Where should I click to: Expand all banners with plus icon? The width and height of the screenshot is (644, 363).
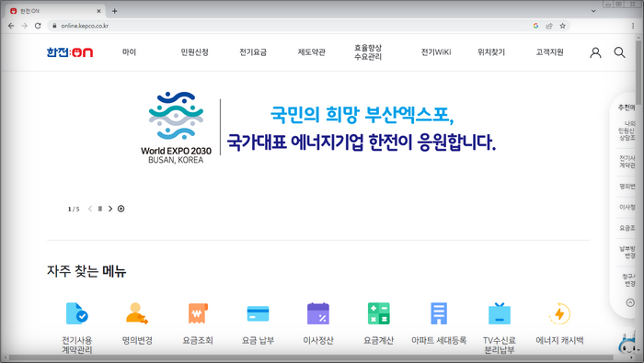121,209
